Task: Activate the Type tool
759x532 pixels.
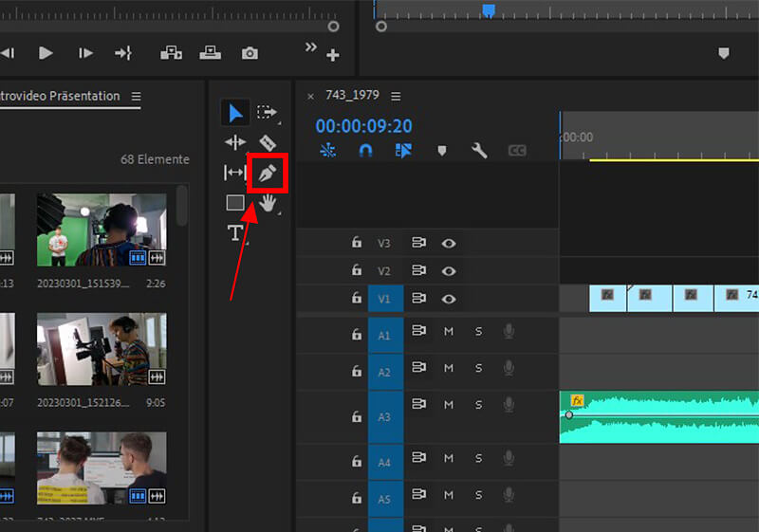Action: pos(235,233)
